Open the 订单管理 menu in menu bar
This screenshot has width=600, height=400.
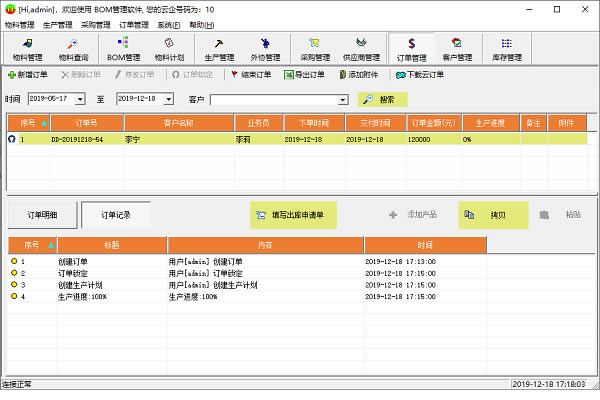coord(133,24)
